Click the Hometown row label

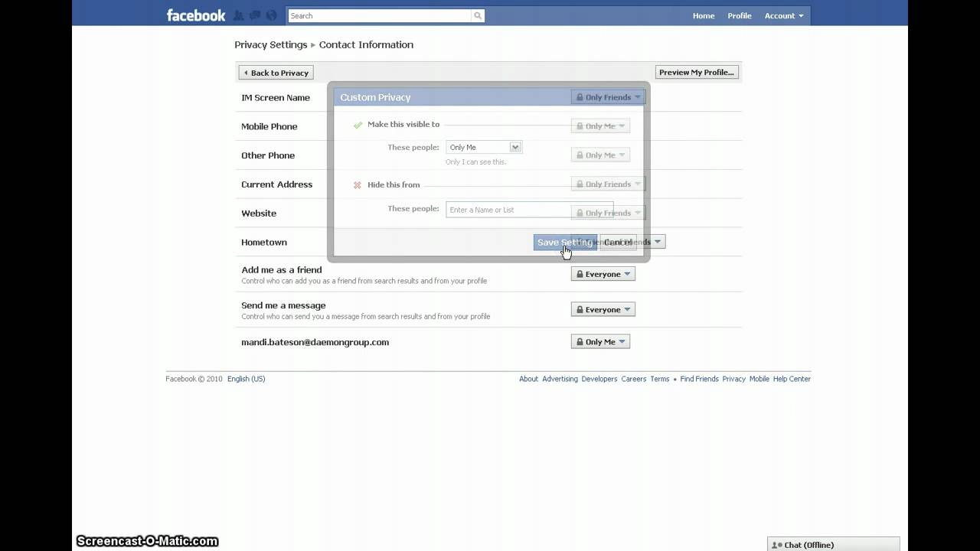tap(264, 243)
